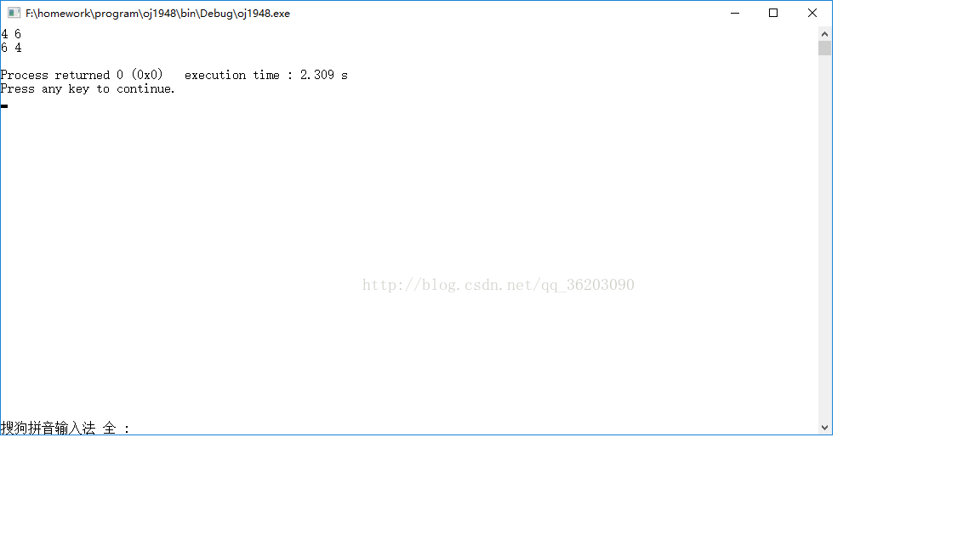Minimize the oj1948.exe console window
Image resolution: width=980 pixels, height=551 pixels.
tap(735, 13)
